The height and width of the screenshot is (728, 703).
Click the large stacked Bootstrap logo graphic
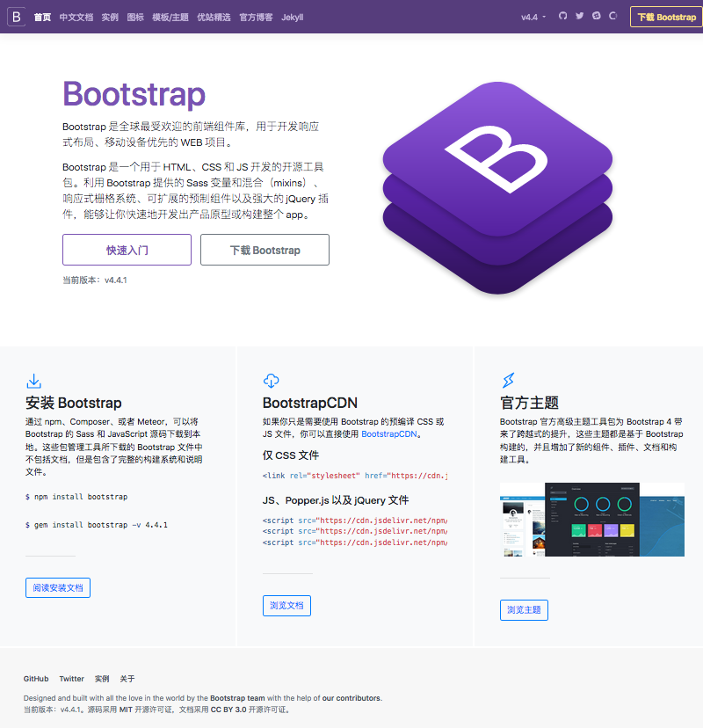tap(497, 187)
